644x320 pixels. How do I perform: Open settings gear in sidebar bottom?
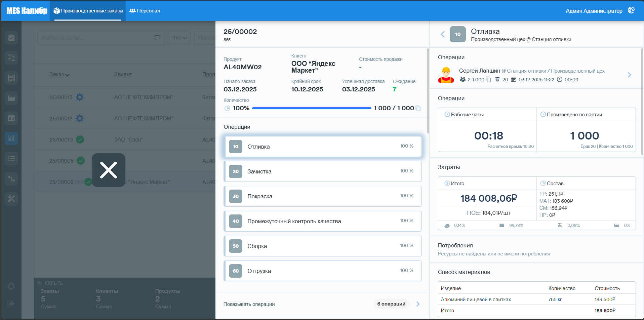(x=11, y=286)
